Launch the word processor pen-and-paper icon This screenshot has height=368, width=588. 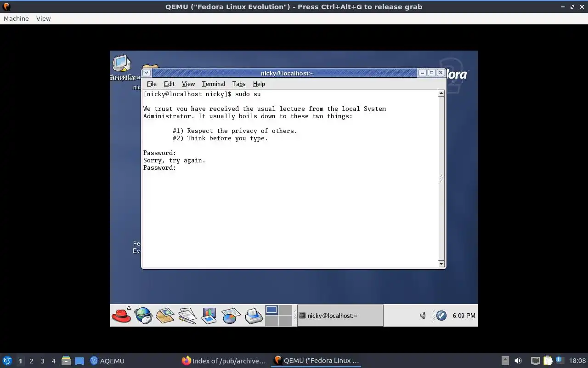click(x=187, y=316)
